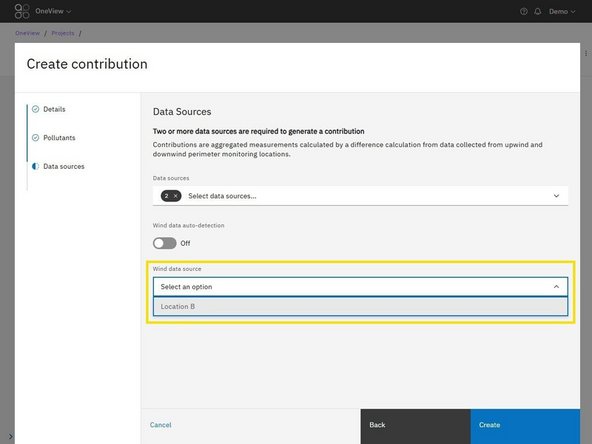Click the Data sources in-progress icon

click(35, 166)
